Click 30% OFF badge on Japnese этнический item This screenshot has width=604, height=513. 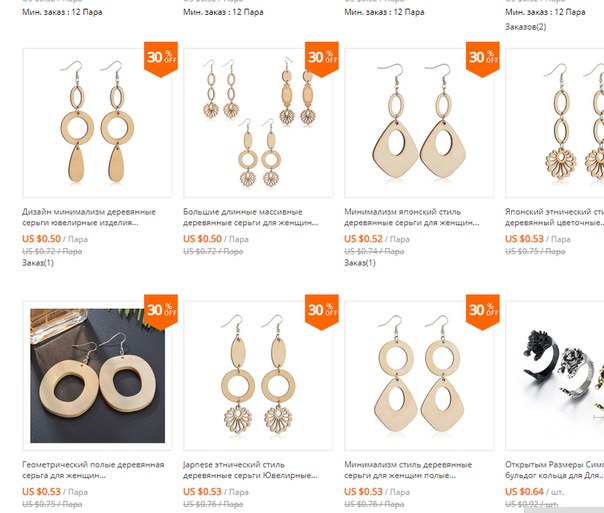pos(322,312)
